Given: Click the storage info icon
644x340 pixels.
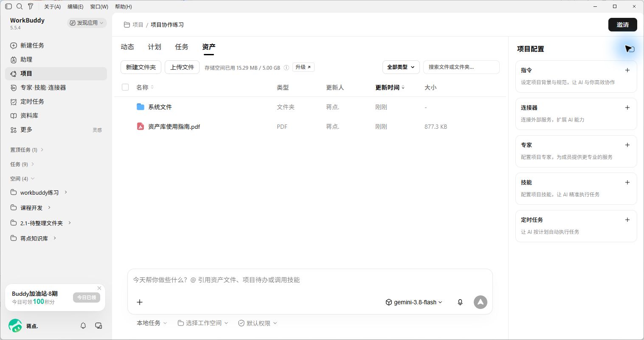Looking at the screenshot, I should tap(286, 67).
